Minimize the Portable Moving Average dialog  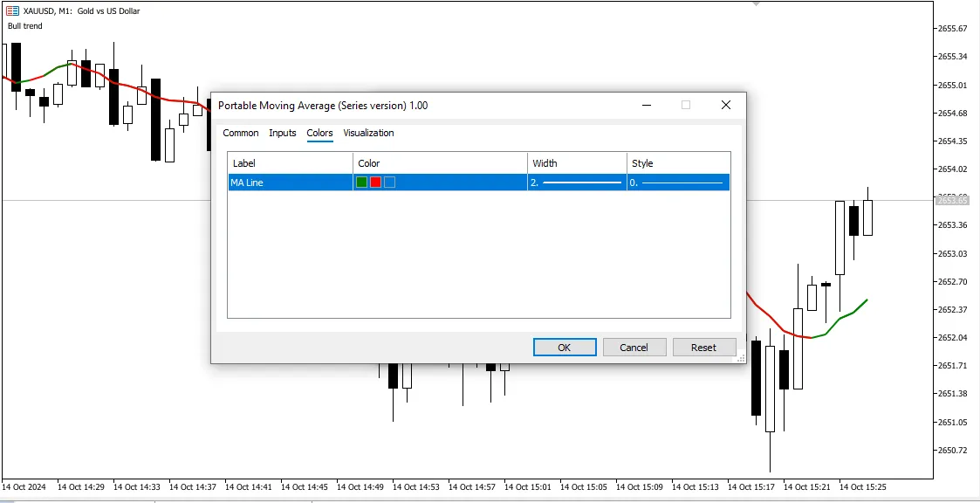[647, 105]
